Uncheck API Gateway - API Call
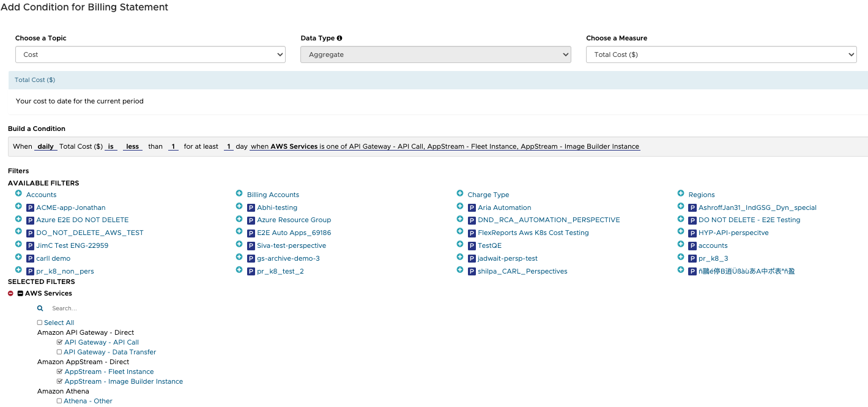 coord(59,342)
